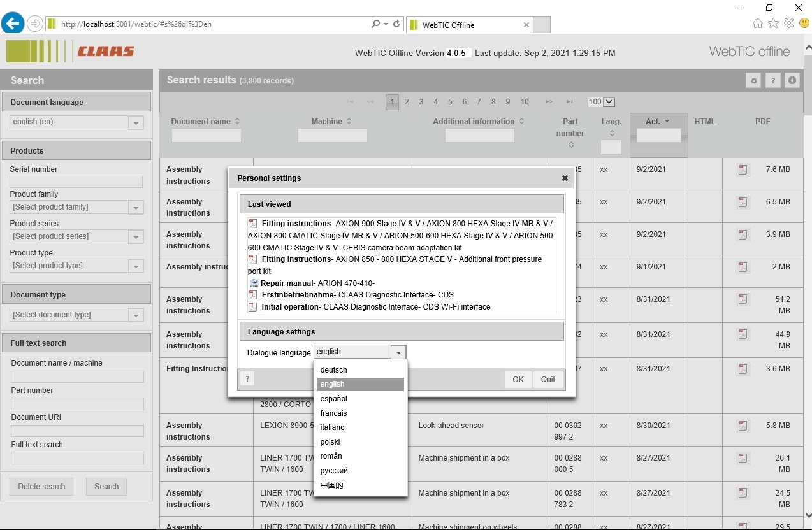The width and height of the screenshot is (812, 530).
Task: Open PDF icon for 51.2 MB document
Action: (743, 299)
